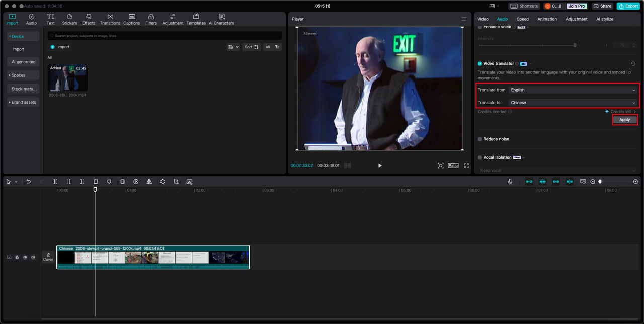644x324 pixels.
Task: Click the reverse playback icon in timeline toolbar
Action: coord(136,182)
